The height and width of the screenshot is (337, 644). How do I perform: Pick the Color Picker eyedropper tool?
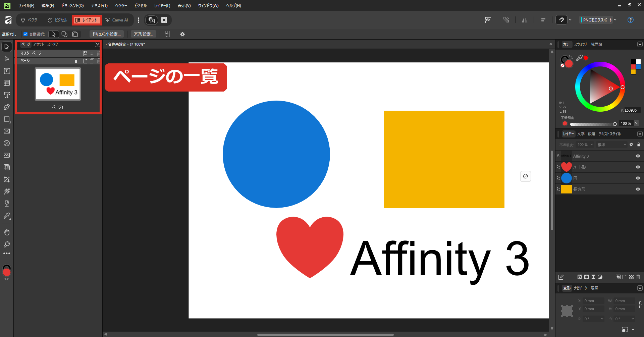pyautogui.click(x=7, y=216)
